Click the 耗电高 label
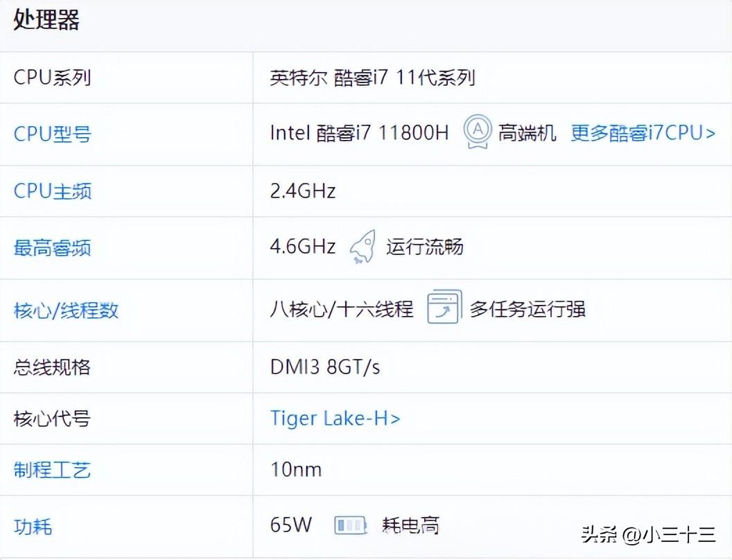Viewport: 732px width, 560px height. pyautogui.click(x=410, y=526)
